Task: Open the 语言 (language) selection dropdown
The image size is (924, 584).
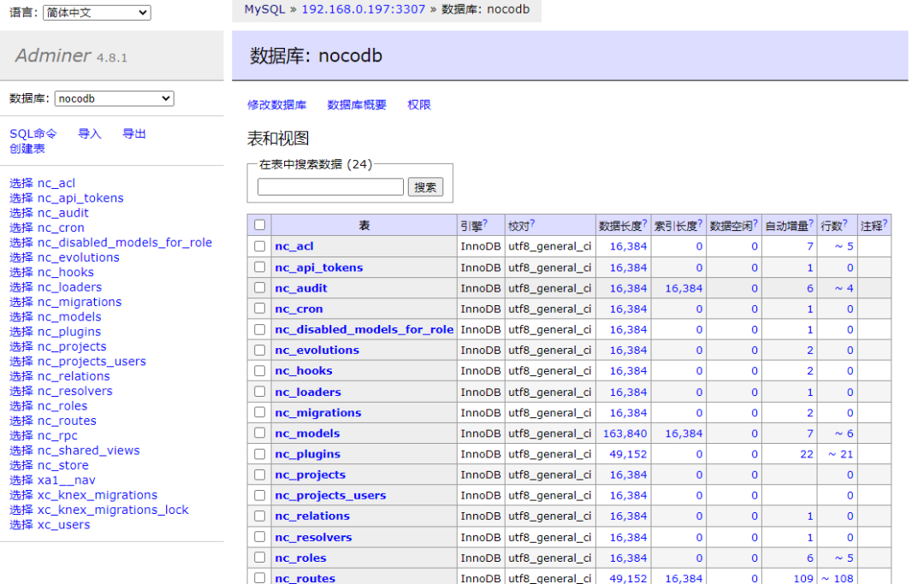Action: [96, 12]
